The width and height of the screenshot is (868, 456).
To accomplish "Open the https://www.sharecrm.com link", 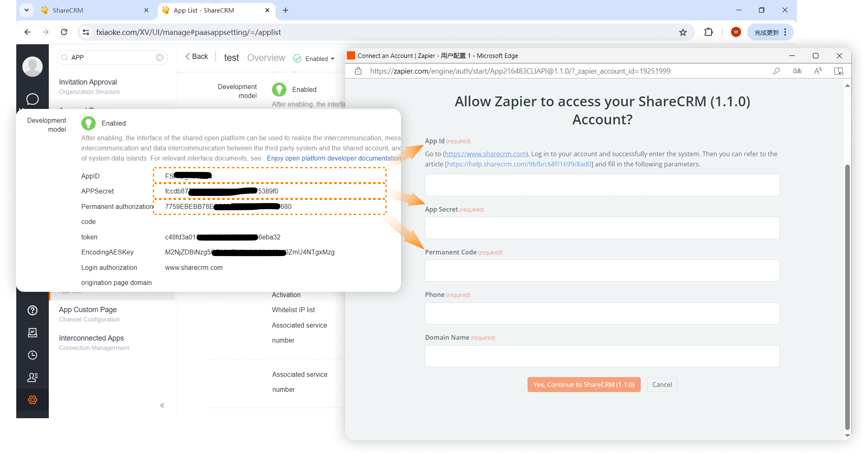I will coord(485,154).
